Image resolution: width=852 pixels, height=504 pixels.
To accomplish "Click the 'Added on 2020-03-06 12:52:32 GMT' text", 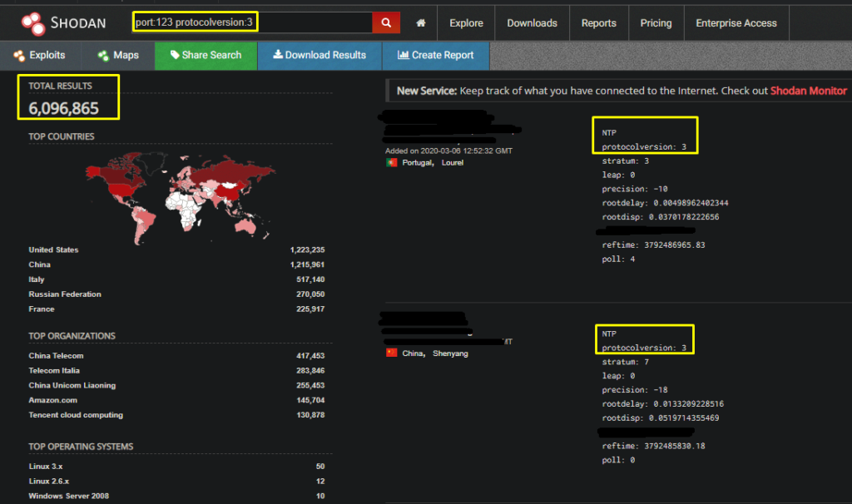I will click(x=448, y=151).
